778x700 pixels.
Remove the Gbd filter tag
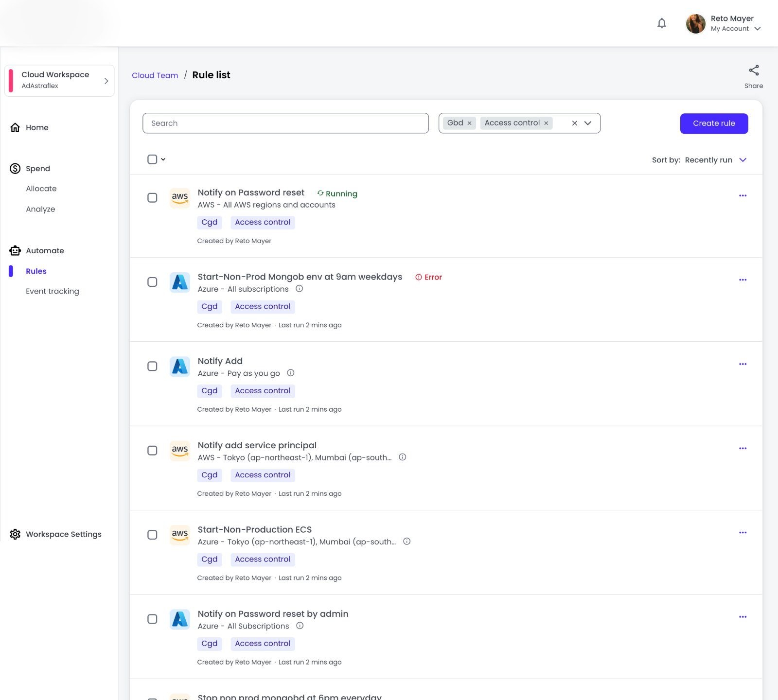pyautogui.click(x=469, y=123)
